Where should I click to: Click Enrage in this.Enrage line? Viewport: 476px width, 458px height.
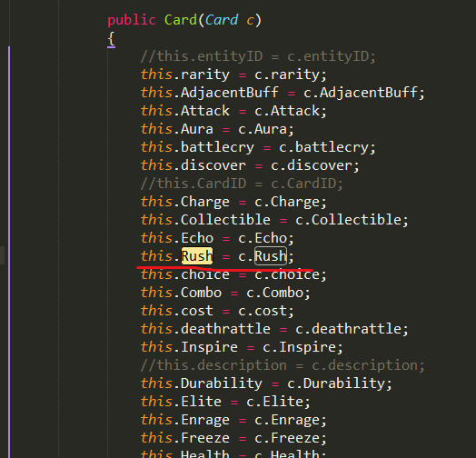205,420
